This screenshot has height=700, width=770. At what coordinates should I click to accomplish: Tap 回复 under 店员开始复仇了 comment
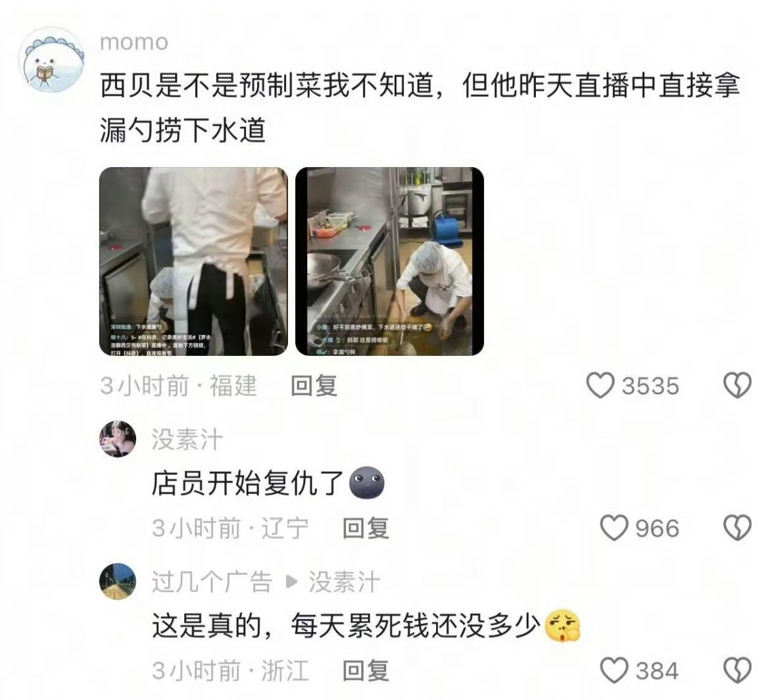[366, 528]
